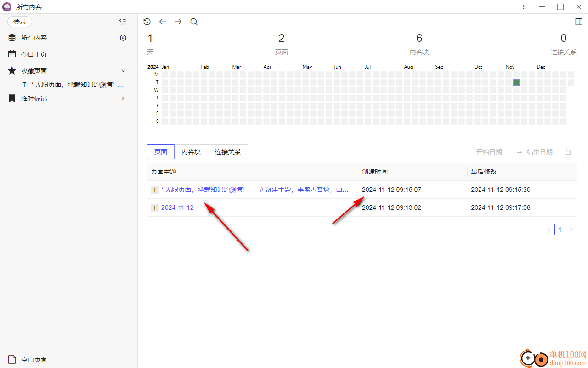This screenshot has width=588, height=368.
Task: Open the three-dot menu in the title bar
Action: [524, 7]
